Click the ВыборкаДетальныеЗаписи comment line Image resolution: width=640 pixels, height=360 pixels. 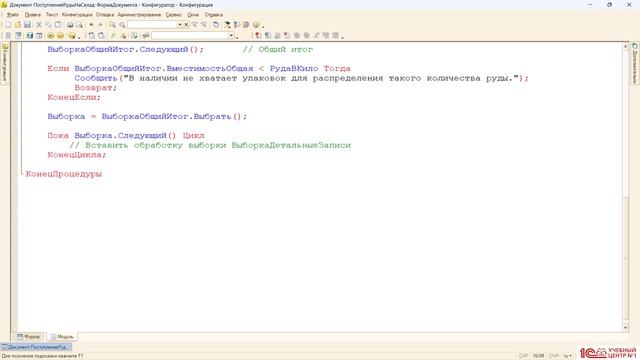pyautogui.click(x=210, y=145)
